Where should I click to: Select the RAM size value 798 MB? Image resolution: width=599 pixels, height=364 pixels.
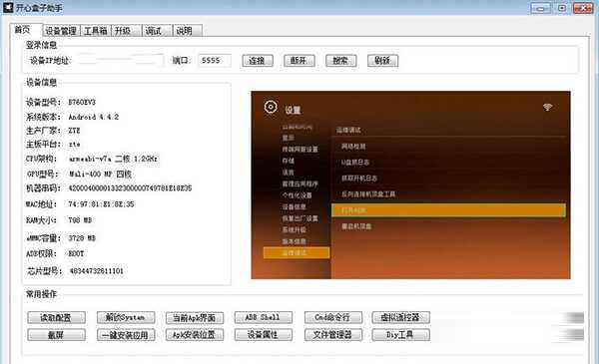click(x=80, y=220)
